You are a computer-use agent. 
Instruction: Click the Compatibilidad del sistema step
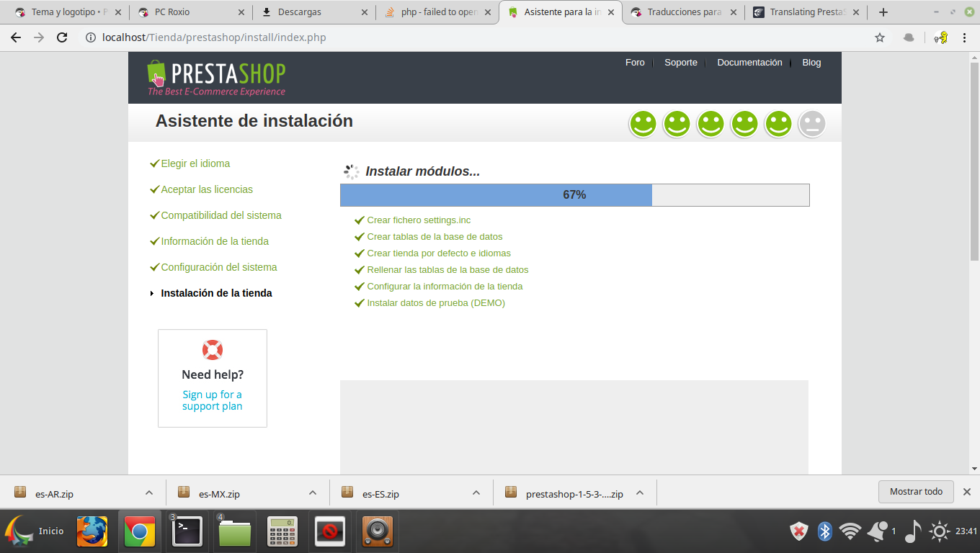pos(221,215)
